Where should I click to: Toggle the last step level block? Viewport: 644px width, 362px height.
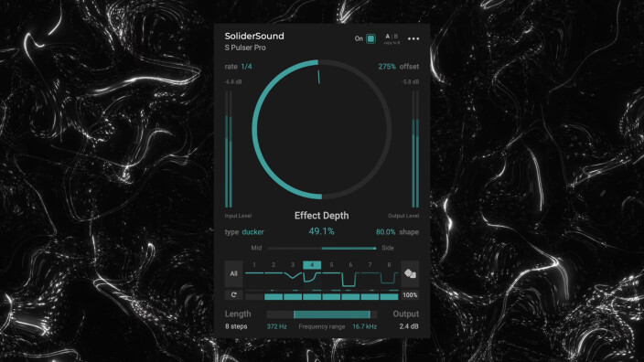(x=389, y=296)
